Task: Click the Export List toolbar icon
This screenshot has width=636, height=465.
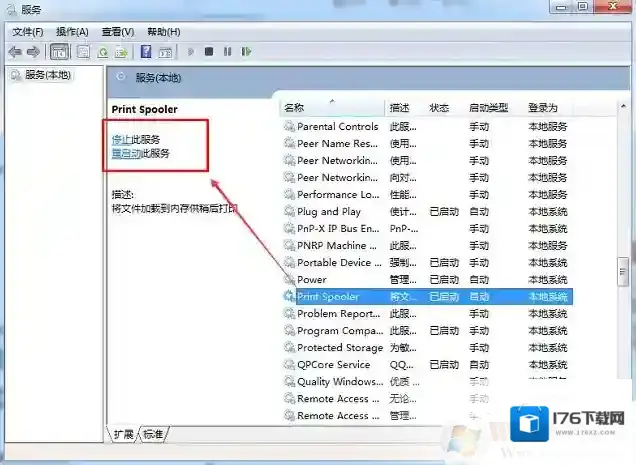Action: [x=121, y=52]
